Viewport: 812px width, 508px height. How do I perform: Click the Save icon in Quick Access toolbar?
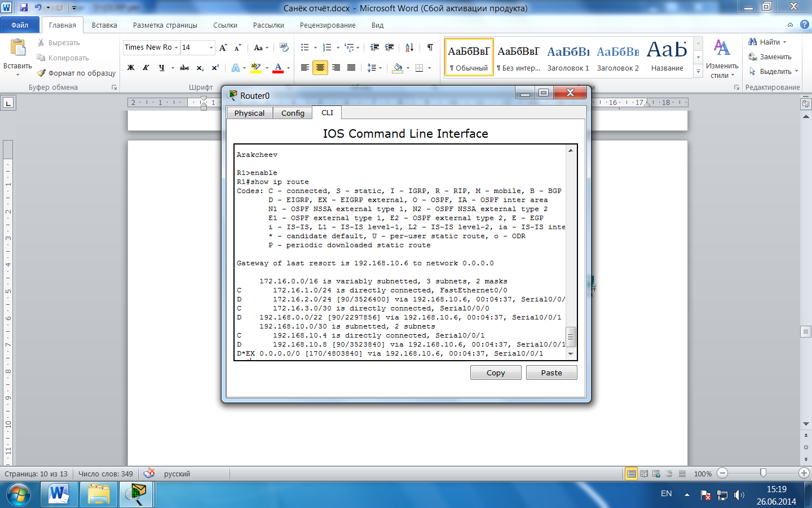pos(24,8)
